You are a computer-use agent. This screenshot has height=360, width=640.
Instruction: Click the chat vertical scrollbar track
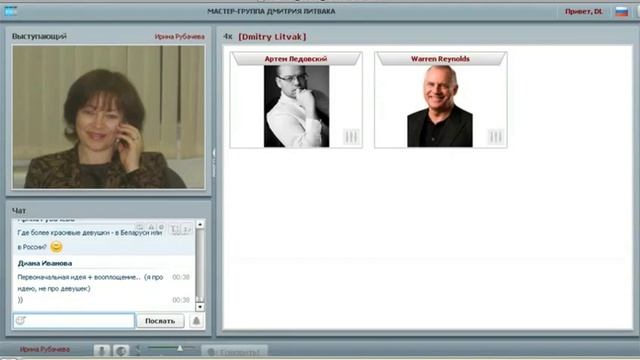coord(200,265)
